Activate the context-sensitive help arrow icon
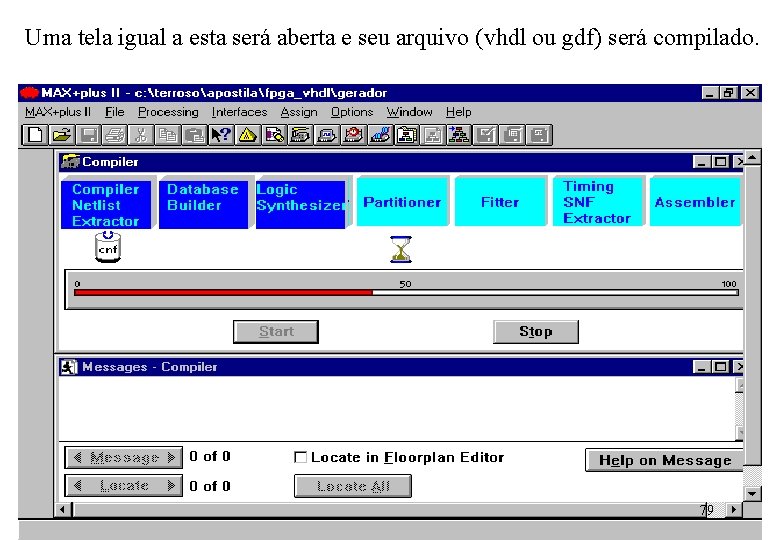This screenshot has height=540, width=780. click(221, 135)
